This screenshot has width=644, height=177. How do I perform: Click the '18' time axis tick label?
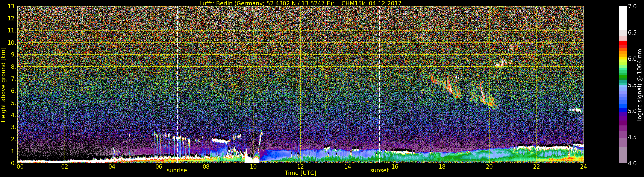442,167
